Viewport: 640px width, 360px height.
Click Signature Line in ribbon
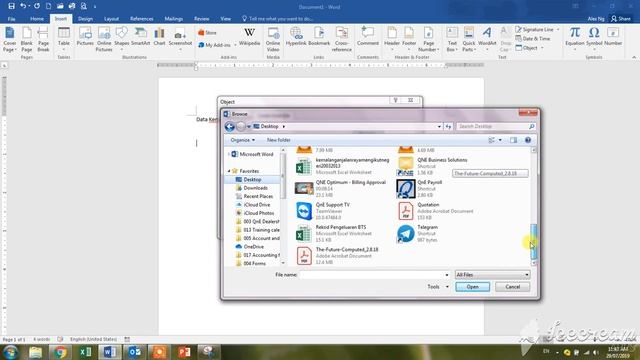(537, 29)
